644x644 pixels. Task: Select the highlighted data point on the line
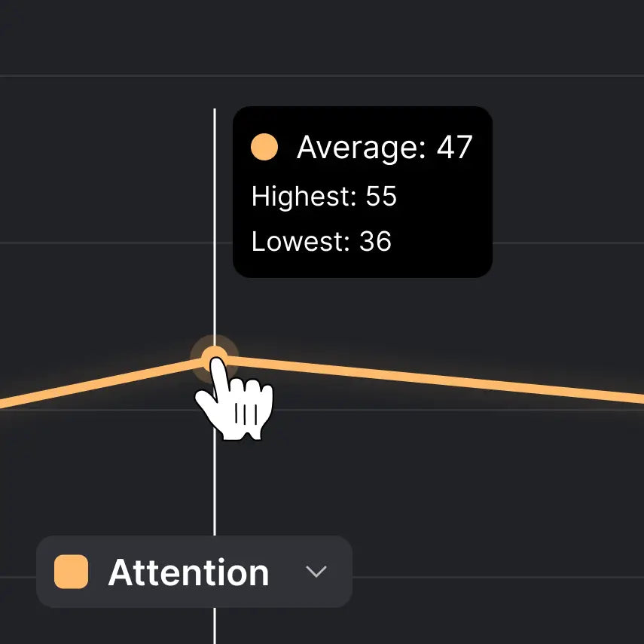(x=215, y=359)
